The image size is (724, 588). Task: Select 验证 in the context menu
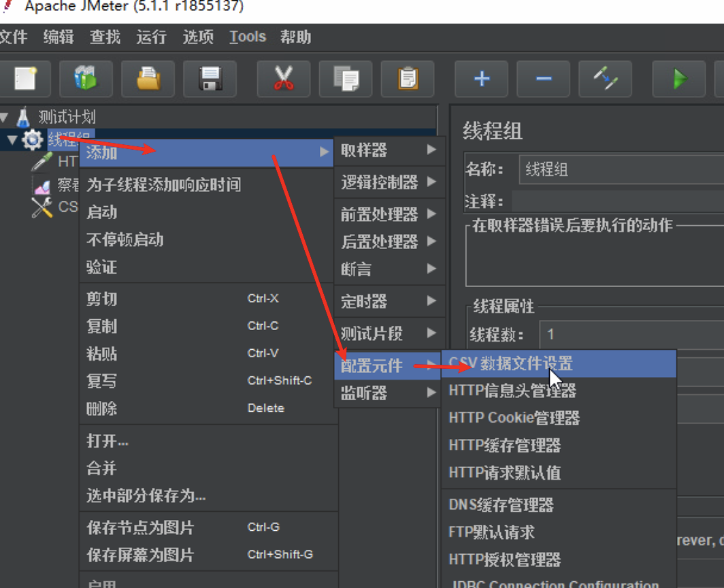click(x=206, y=267)
